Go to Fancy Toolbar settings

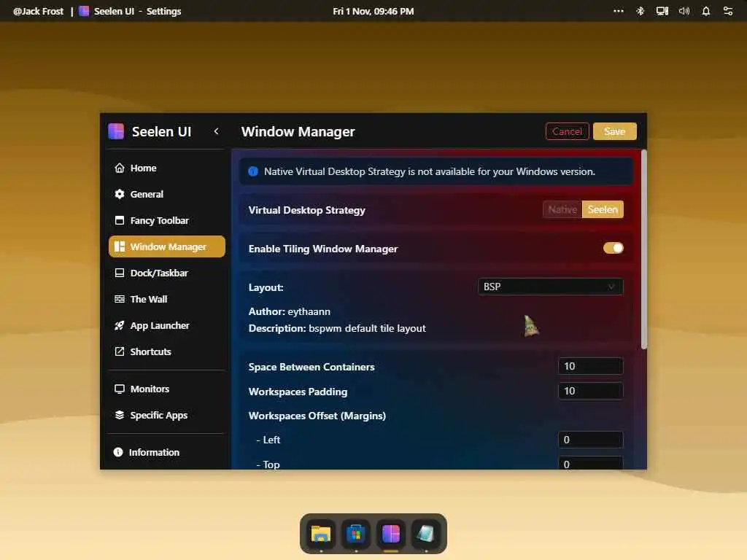click(x=167, y=220)
